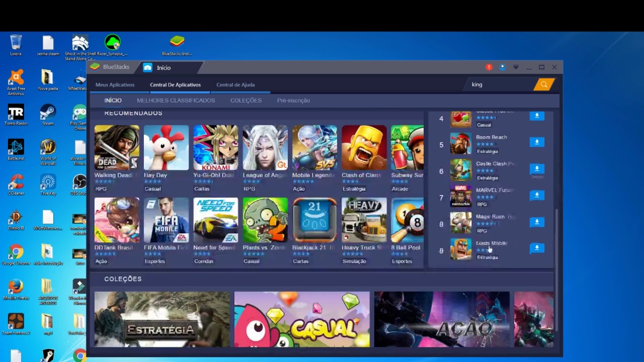
Task: Open the Estratégia collection banner
Action: (x=162, y=319)
